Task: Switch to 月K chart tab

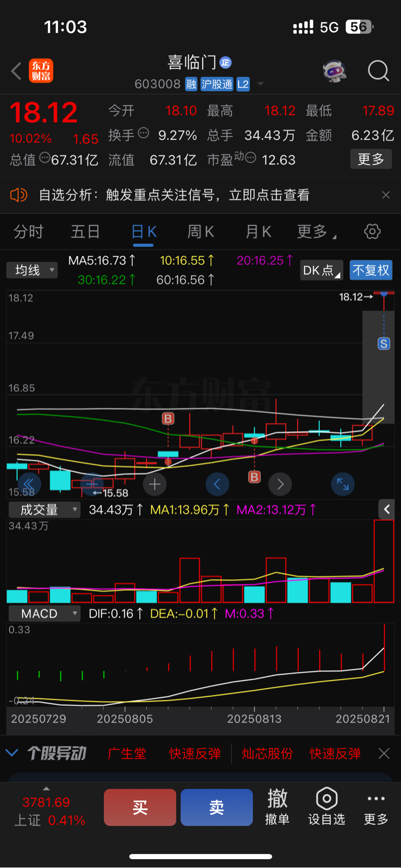Action: click(258, 232)
